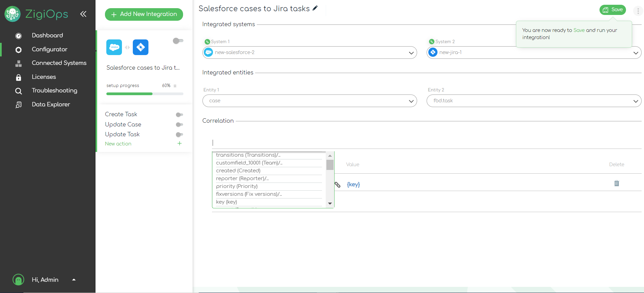The height and width of the screenshot is (293, 644).
Task: Click Jira icon in System 2 dropdown
Action: [x=433, y=52]
